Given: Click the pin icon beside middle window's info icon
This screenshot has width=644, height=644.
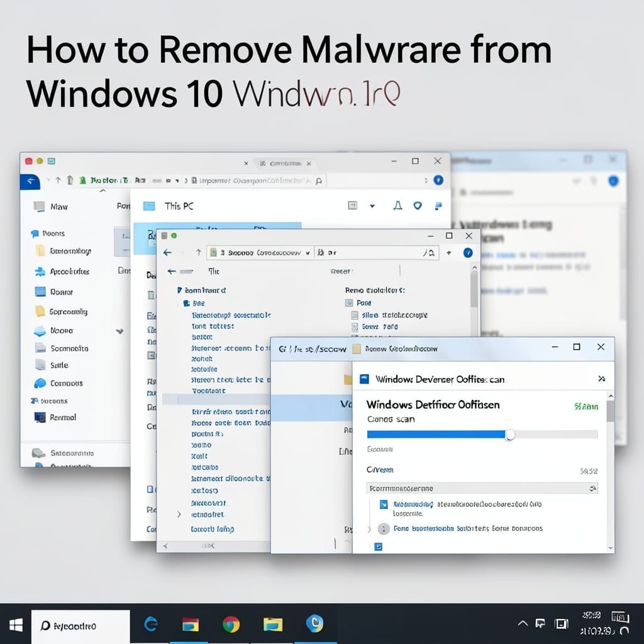Looking at the screenshot, I should click(448, 253).
